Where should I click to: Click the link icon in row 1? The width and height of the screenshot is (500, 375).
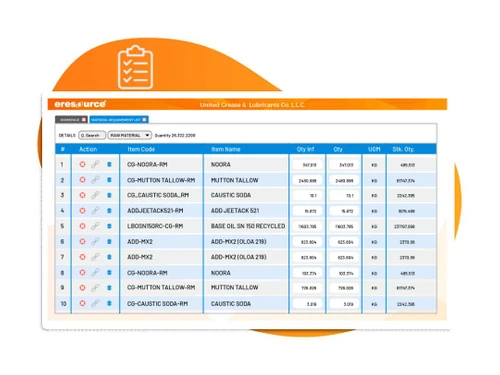click(95, 164)
